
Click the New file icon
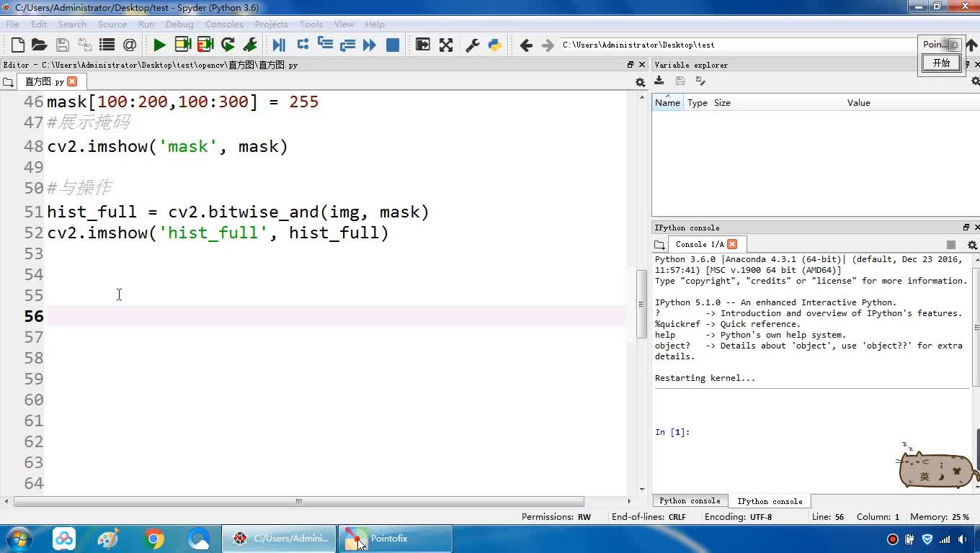point(18,45)
